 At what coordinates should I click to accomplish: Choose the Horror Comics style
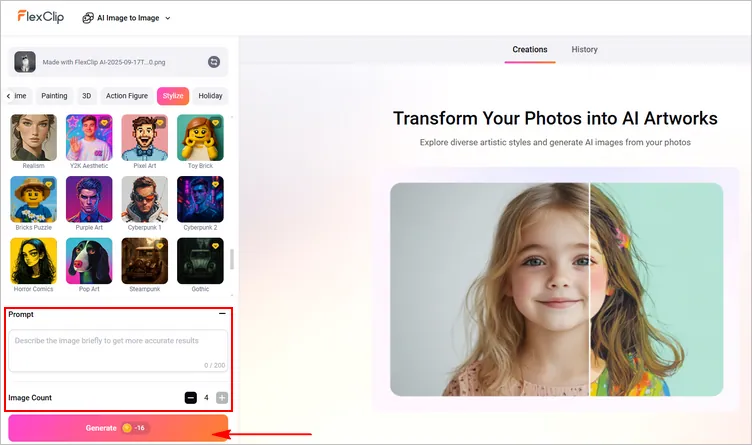click(x=34, y=261)
